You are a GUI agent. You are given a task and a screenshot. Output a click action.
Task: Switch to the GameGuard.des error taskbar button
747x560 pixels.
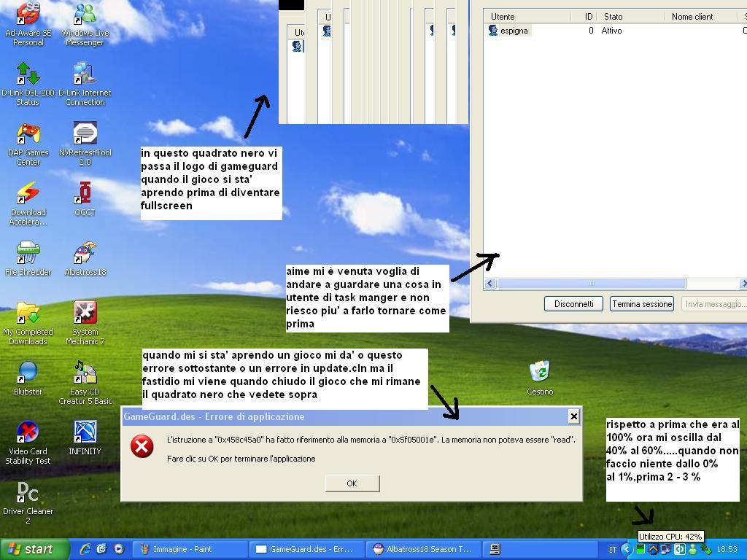[309, 549]
